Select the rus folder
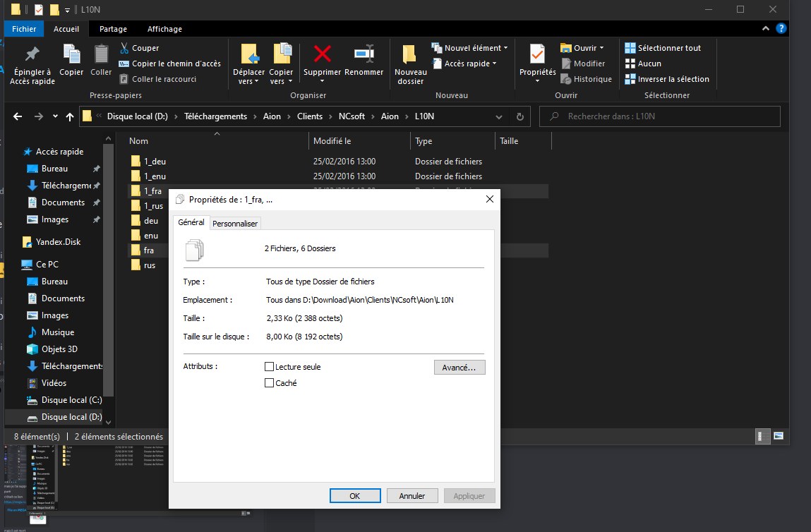The image size is (811, 532). [x=148, y=265]
